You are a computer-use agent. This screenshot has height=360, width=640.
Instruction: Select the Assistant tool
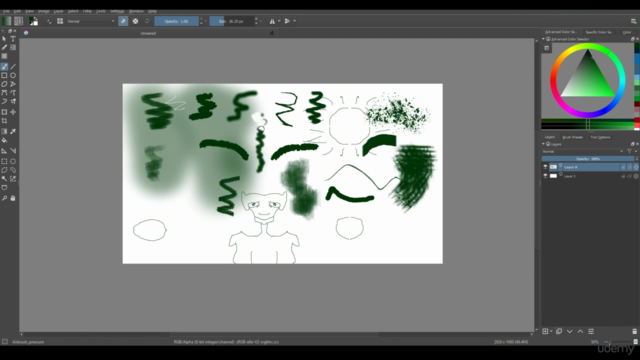4,151
